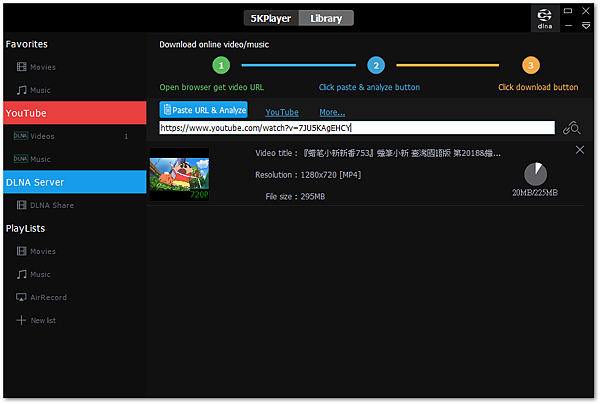Switch to the 5KPlayer tab
This screenshot has width=600, height=404.
click(x=271, y=18)
